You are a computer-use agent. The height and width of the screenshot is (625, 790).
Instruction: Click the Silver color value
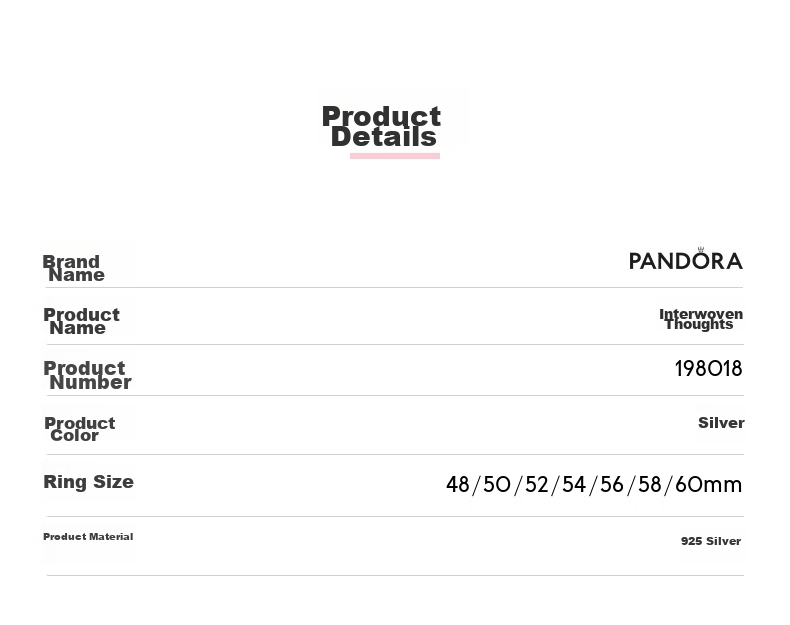tap(721, 423)
